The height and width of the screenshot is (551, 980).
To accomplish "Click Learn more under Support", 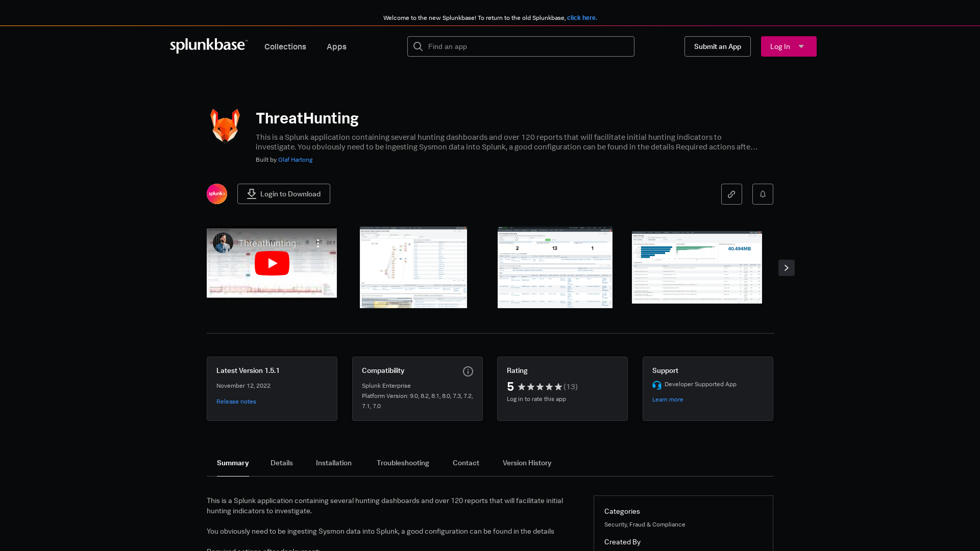I will 668,399.
